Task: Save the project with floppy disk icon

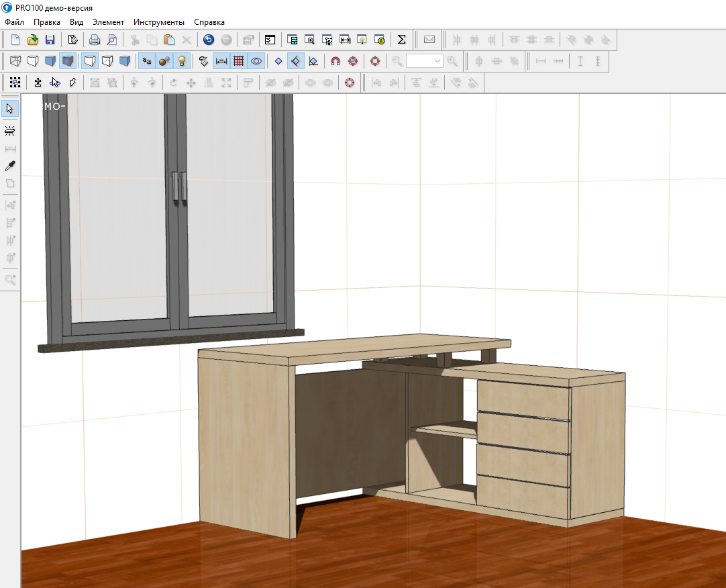Action: [x=50, y=40]
